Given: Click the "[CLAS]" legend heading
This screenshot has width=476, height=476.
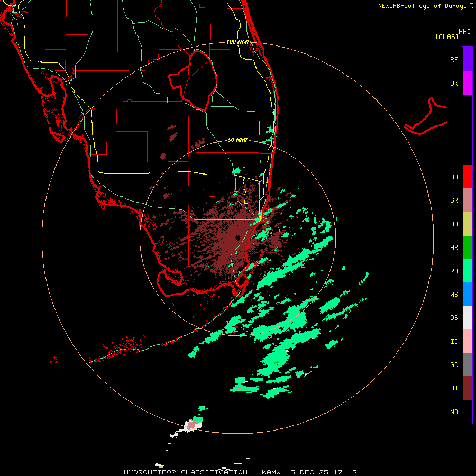Looking at the screenshot, I should tap(447, 36).
